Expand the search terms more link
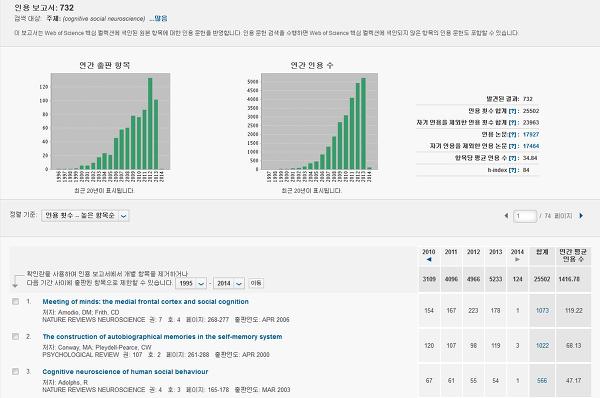 [x=158, y=18]
